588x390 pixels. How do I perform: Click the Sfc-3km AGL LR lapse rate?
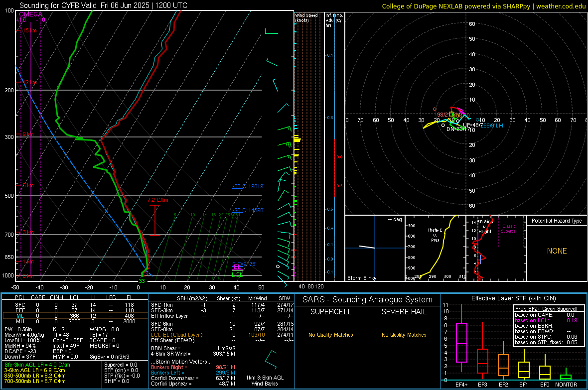[37, 365]
